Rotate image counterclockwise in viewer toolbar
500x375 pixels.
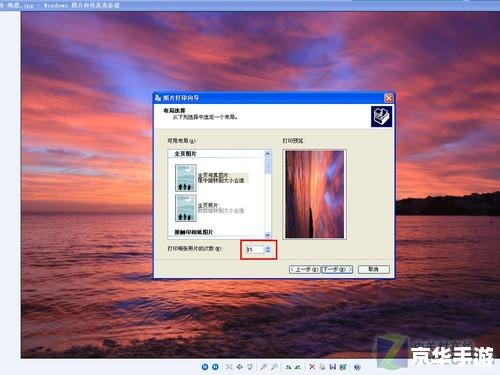click(x=298, y=367)
